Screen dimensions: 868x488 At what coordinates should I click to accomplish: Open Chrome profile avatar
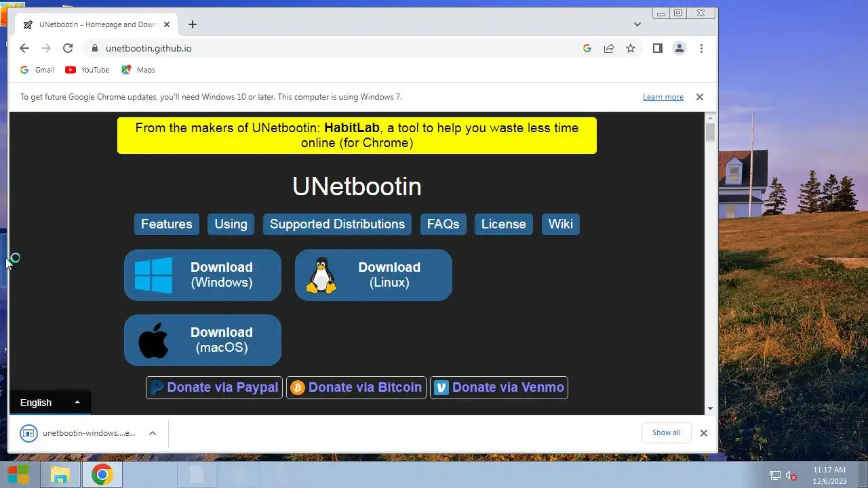coord(679,48)
